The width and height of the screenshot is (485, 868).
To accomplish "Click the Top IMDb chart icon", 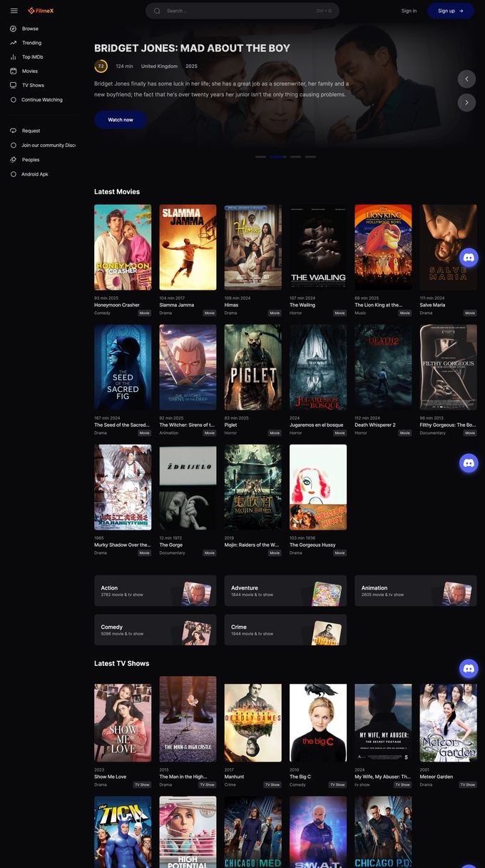I will click(x=14, y=57).
